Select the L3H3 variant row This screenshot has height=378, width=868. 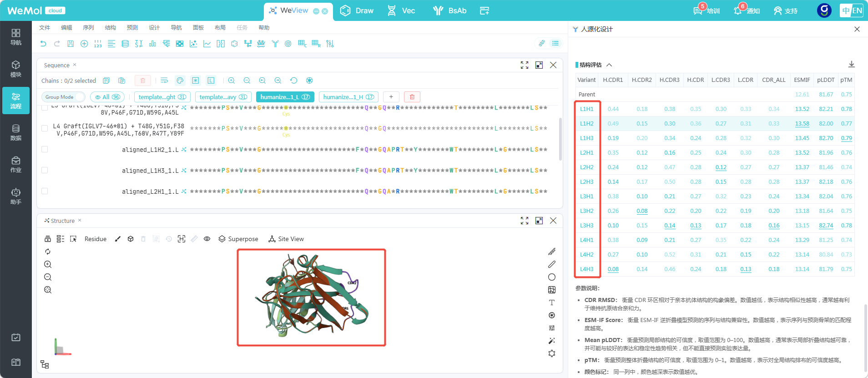pyautogui.click(x=715, y=225)
